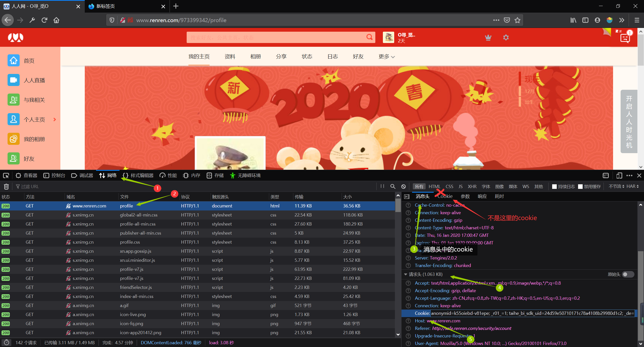Clear all network requests with the trash icon
Image resolution: width=644 pixels, height=347 pixels.
(6, 186)
